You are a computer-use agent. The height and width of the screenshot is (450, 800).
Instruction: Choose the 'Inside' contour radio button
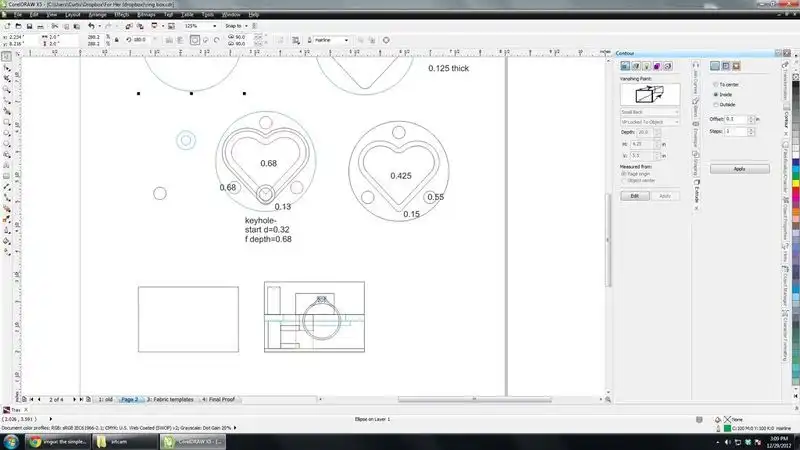[x=715, y=94]
